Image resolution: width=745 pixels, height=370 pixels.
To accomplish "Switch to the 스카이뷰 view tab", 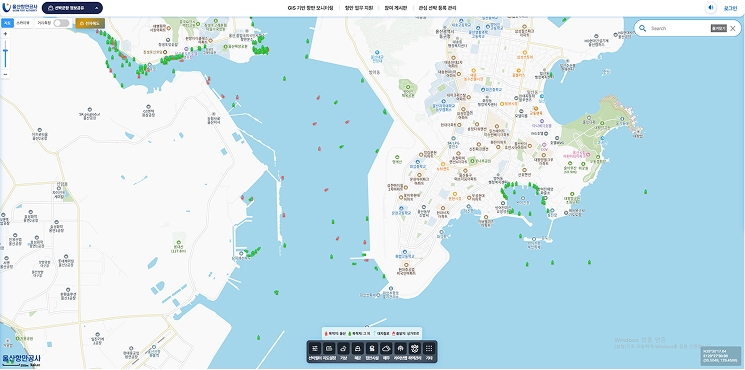I will [x=23, y=23].
